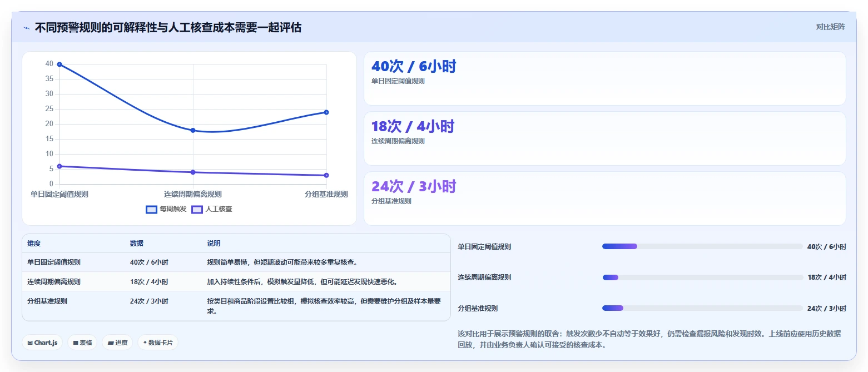Click 连续周期偏离规则 in the table row
The height and width of the screenshot is (372, 868).
[x=54, y=282]
